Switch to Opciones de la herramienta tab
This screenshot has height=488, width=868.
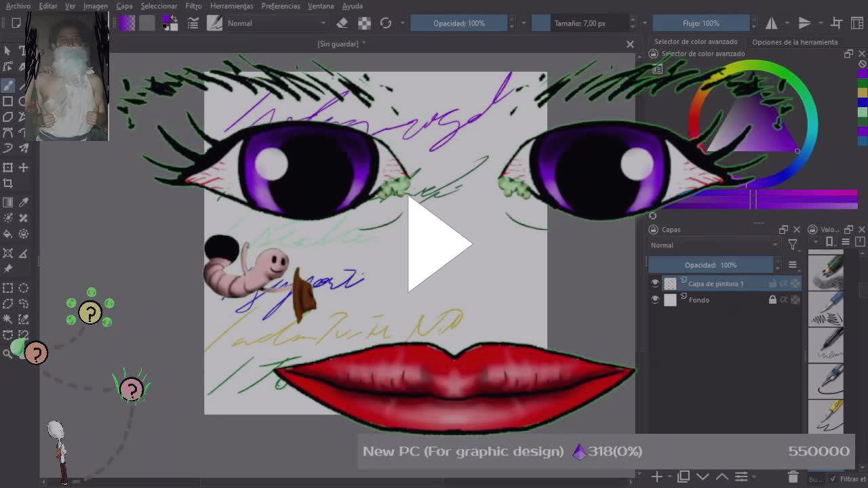coord(795,42)
